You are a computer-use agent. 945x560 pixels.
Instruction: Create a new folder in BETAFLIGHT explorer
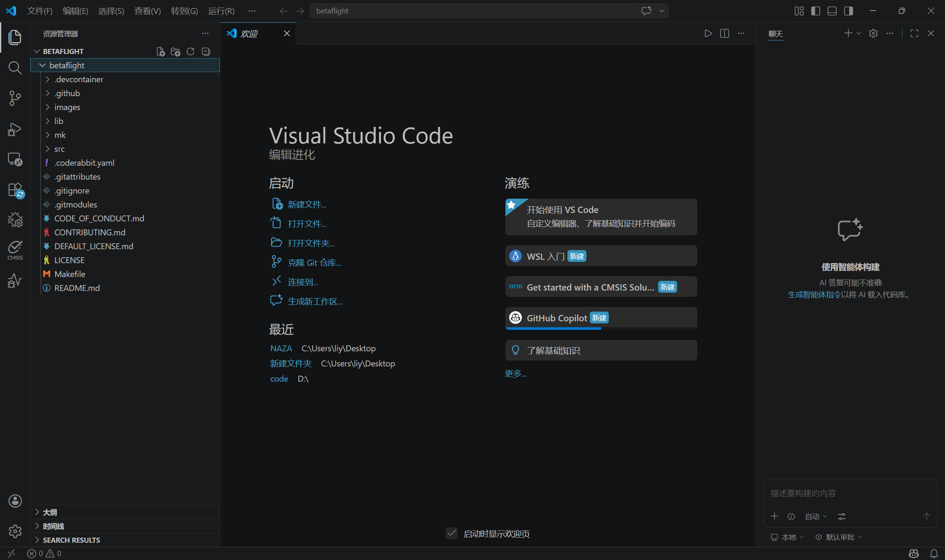point(175,51)
